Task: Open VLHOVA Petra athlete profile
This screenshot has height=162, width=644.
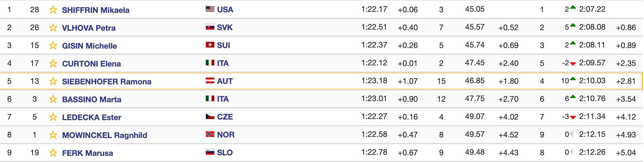Action: click(89, 28)
